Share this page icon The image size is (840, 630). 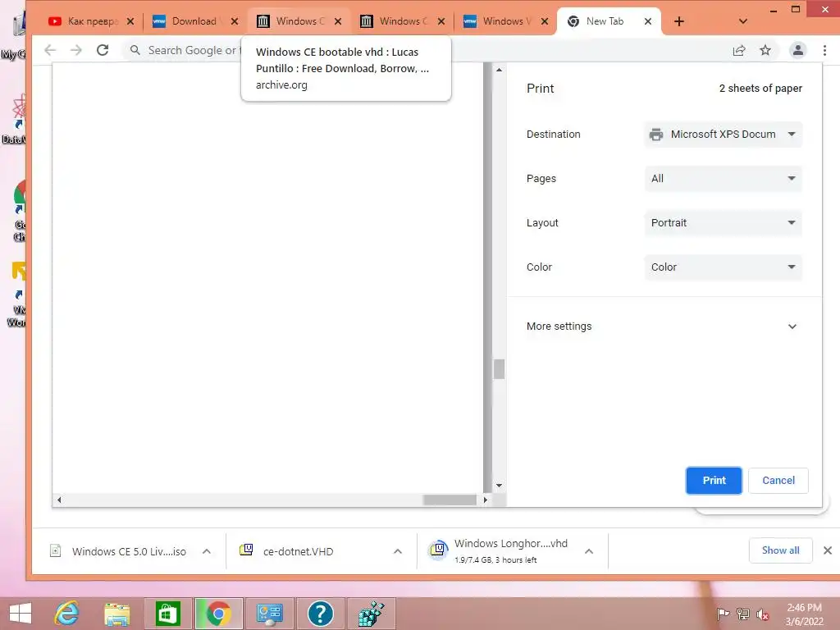tap(739, 50)
